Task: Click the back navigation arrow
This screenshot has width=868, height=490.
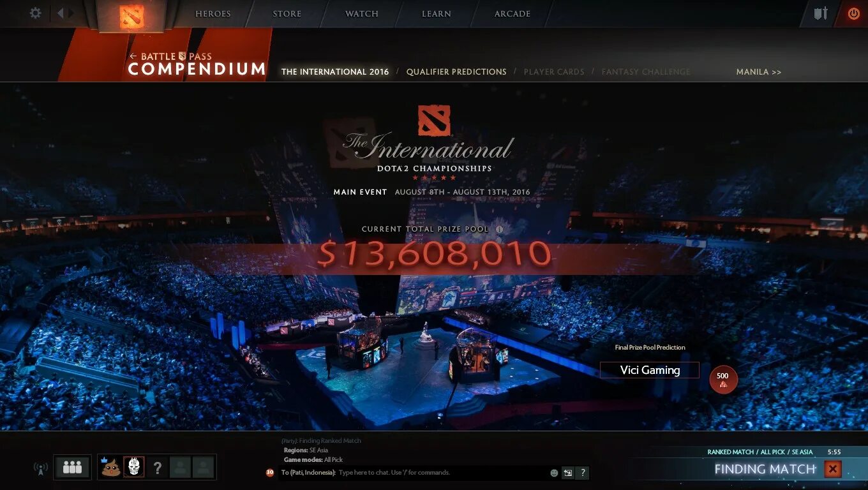Action: tap(60, 13)
